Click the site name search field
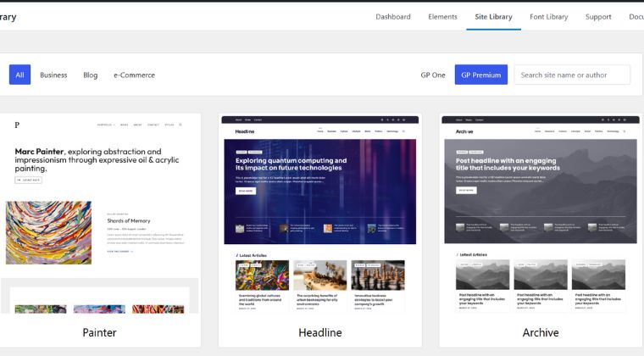 [x=572, y=75]
